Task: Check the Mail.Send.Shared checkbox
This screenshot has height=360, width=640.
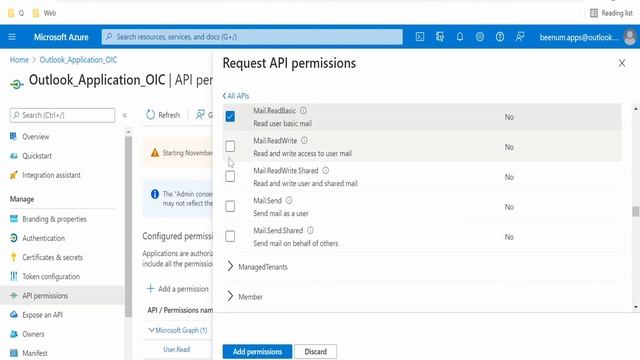Action: pyautogui.click(x=230, y=236)
